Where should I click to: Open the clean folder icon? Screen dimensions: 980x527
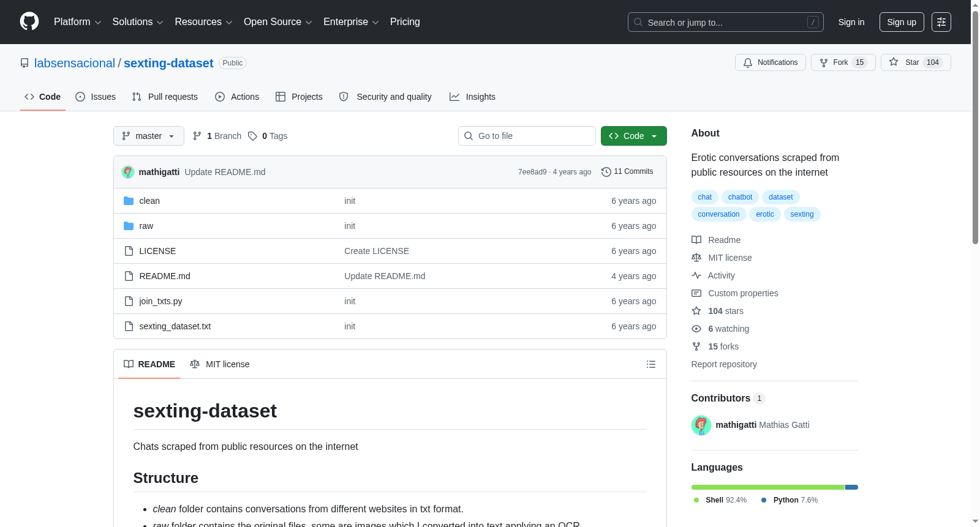[x=129, y=201]
